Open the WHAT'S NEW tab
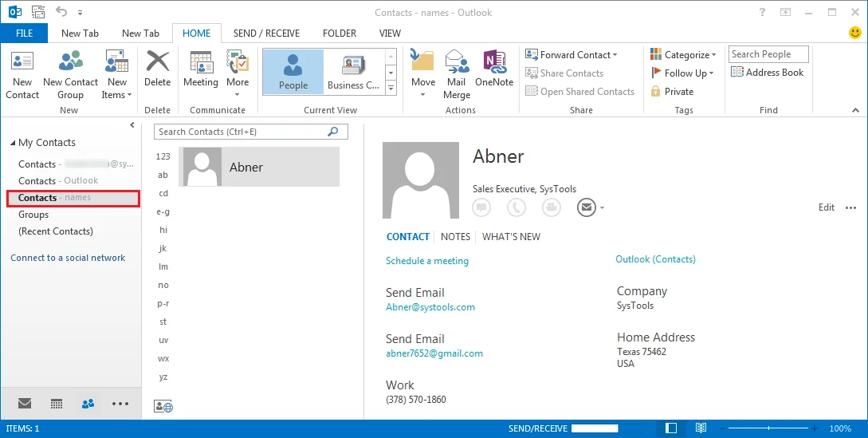Viewport: 868px width, 438px height. click(511, 237)
